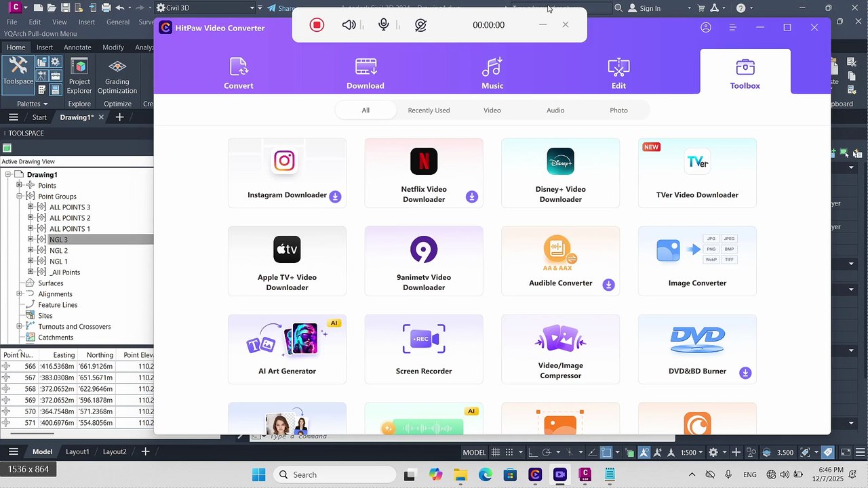This screenshot has width=868, height=488.
Task: Toggle the webcam icon in the recorder bar
Action: coord(420,25)
